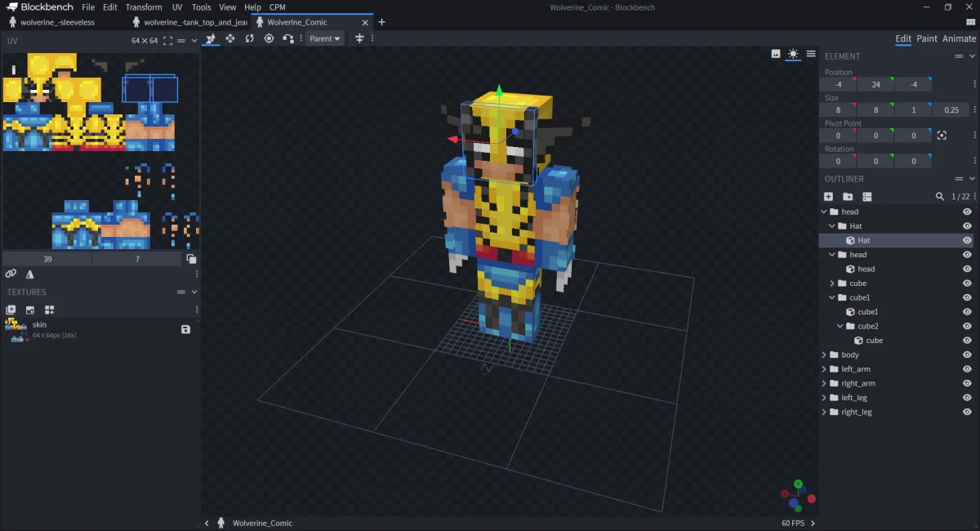Add a new group in Outliner
Image resolution: width=980 pixels, height=531 pixels.
tap(848, 196)
